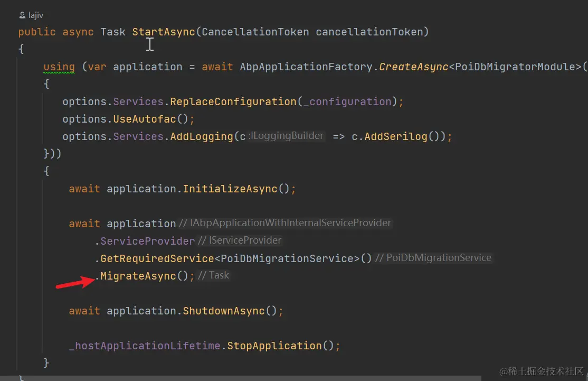Viewport: 588px width, 381px height.
Task: Click PoiDbMigrationService generic type argument
Action: pyautogui.click(x=287, y=258)
